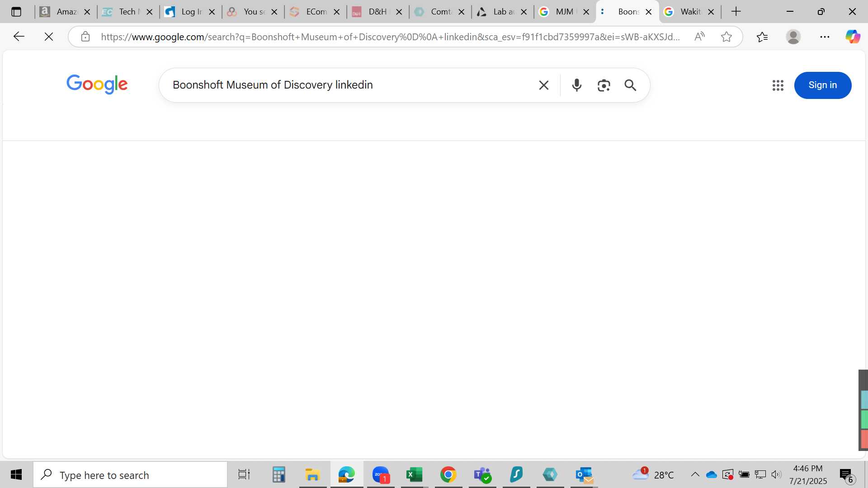The height and width of the screenshot is (488, 868).
Task: Open a new browser tab
Action: coord(736,12)
